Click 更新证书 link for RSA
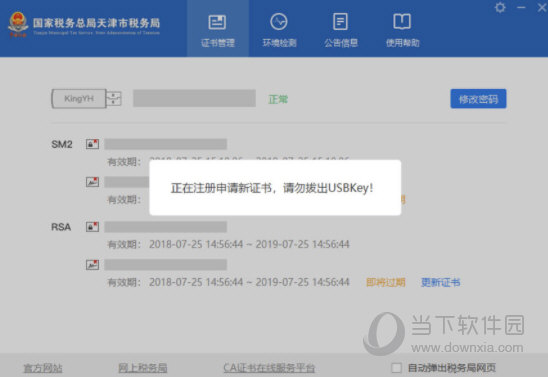The height and width of the screenshot is (377, 548). pyautogui.click(x=440, y=282)
